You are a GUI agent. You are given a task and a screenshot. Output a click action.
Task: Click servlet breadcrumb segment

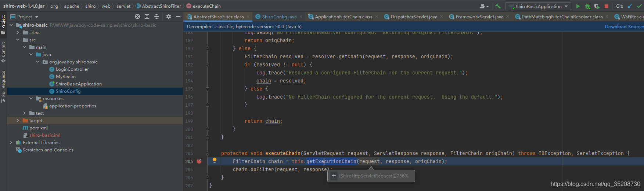click(123, 6)
